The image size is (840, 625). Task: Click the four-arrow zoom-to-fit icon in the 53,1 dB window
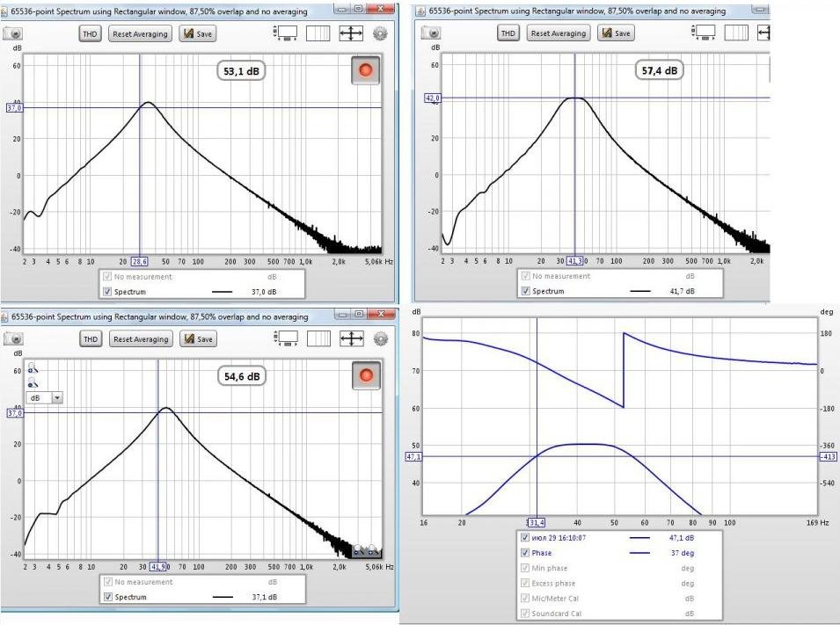[x=351, y=33]
